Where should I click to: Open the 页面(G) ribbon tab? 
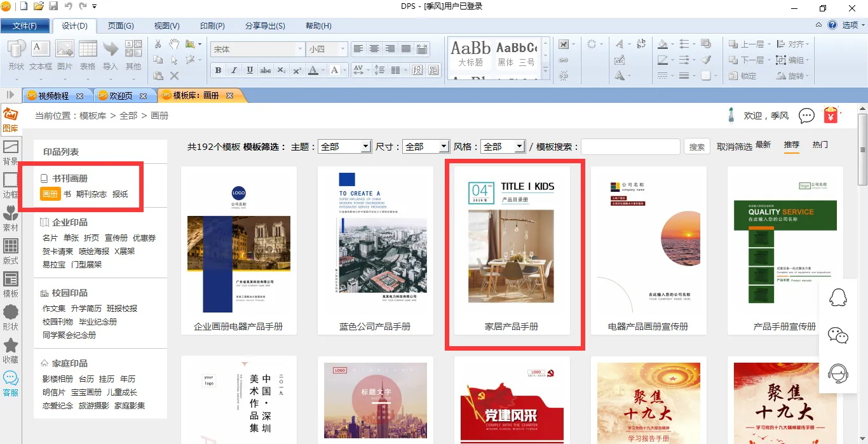pos(121,26)
